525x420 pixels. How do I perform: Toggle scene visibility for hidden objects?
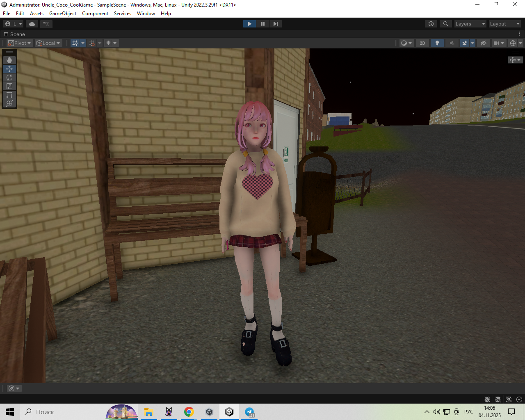coord(484,43)
